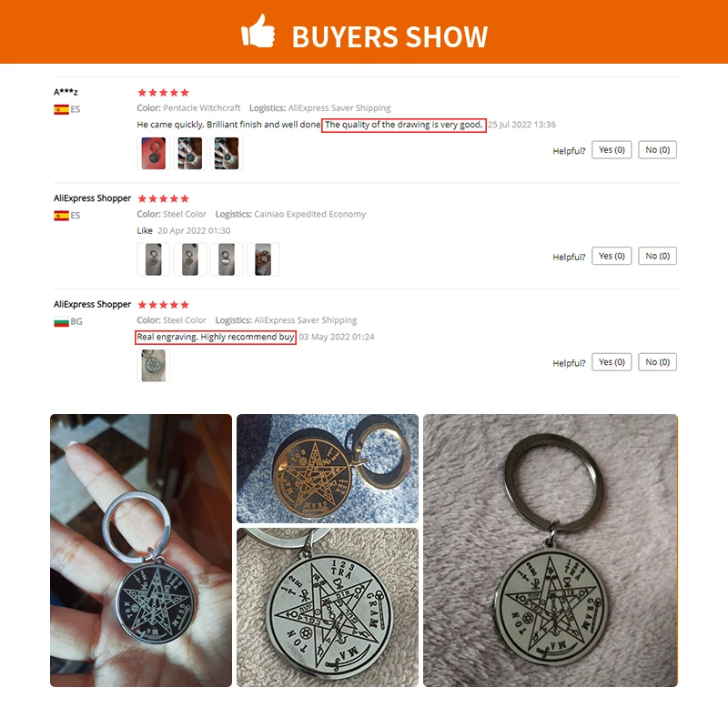Click No (0) for the Cainiao Expedited review
The height and width of the screenshot is (728, 728).
[657, 256]
